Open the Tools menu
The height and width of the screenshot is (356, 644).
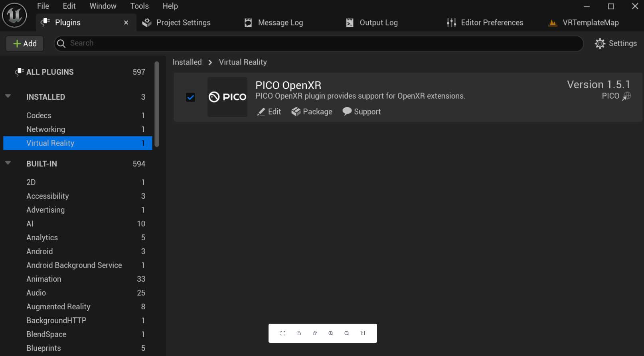point(140,6)
